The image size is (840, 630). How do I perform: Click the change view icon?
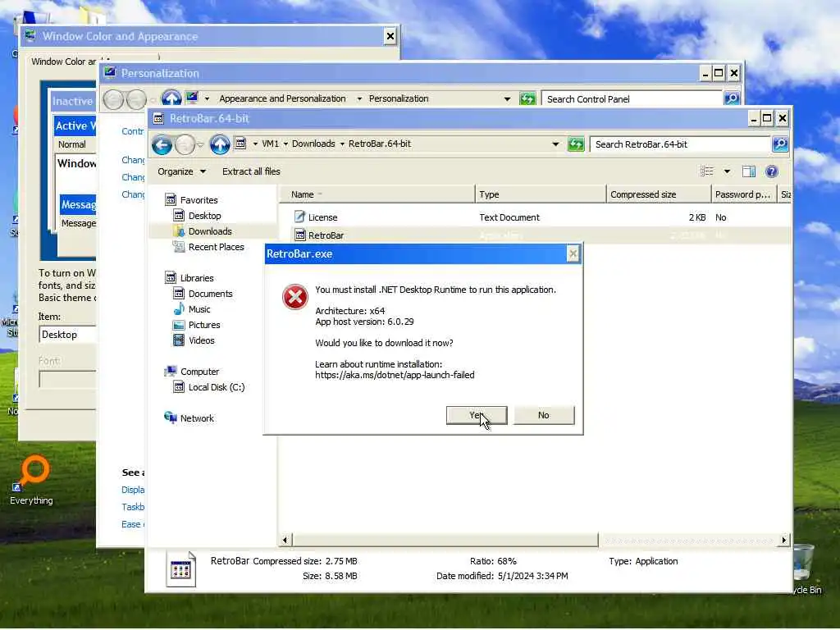point(706,171)
